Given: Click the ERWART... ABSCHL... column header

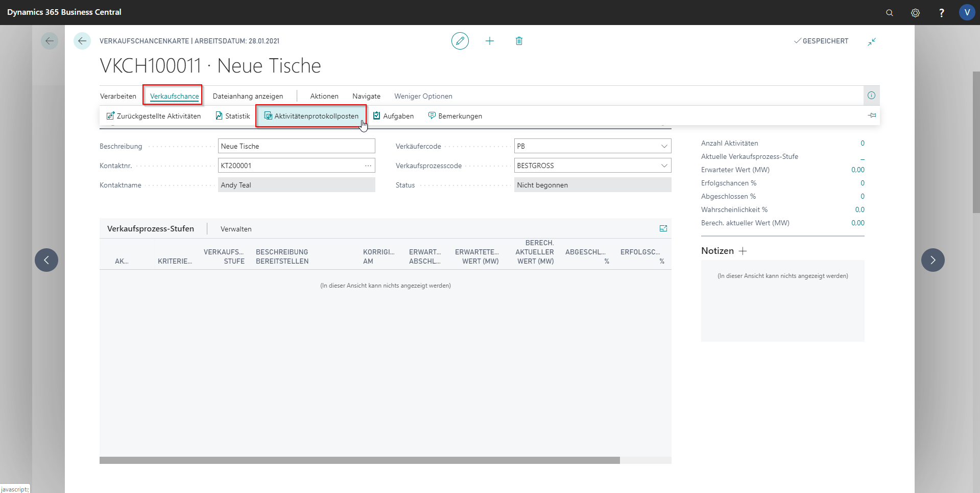Looking at the screenshot, I should click(425, 256).
